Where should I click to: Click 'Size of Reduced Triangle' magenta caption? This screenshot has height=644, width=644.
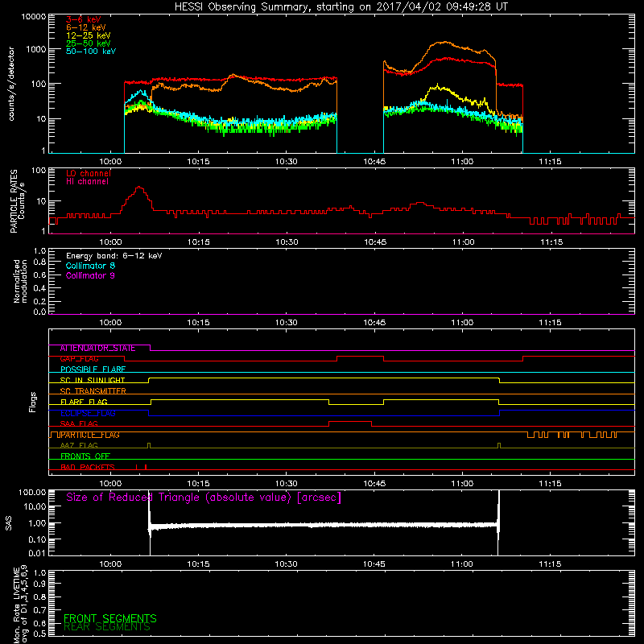204,497
